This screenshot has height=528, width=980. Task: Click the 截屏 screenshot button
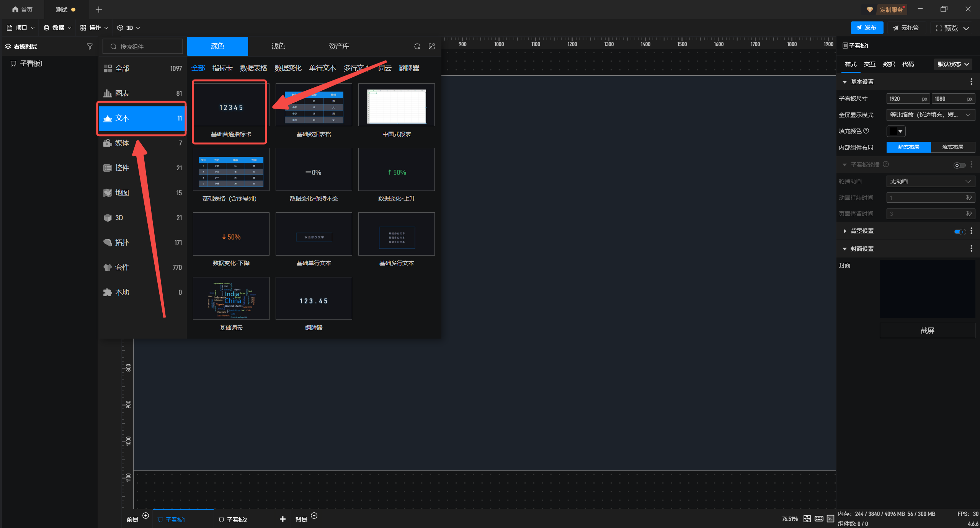click(x=927, y=330)
